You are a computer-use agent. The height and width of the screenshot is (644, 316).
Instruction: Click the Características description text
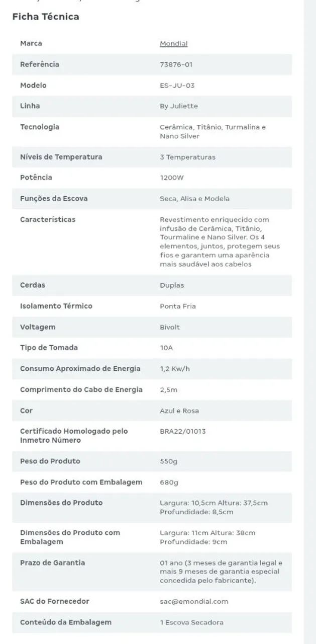pyautogui.click(x=220, y=242)
